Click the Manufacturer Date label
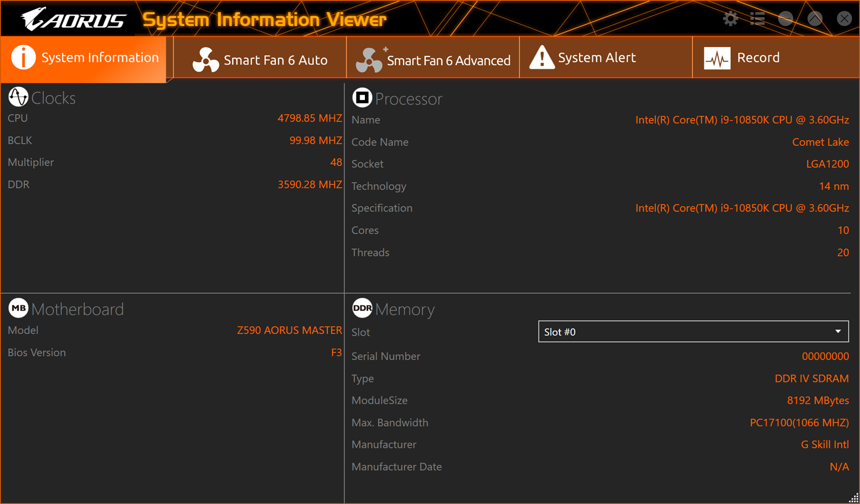 [397, 466]
